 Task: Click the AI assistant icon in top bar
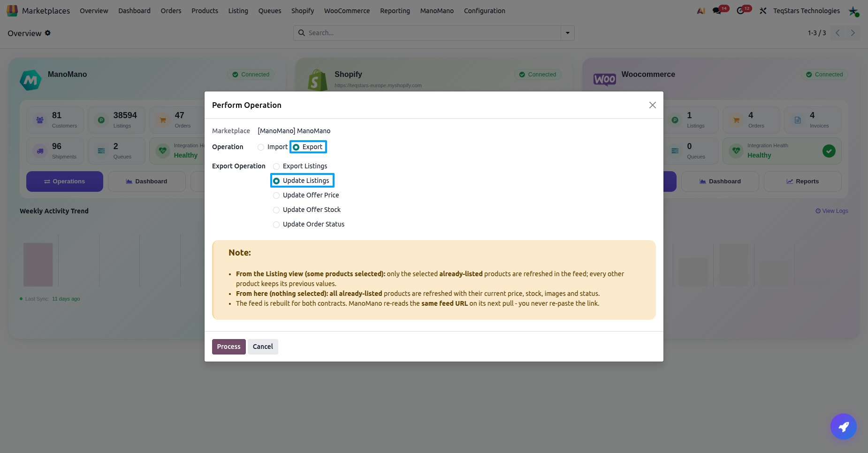701,11
